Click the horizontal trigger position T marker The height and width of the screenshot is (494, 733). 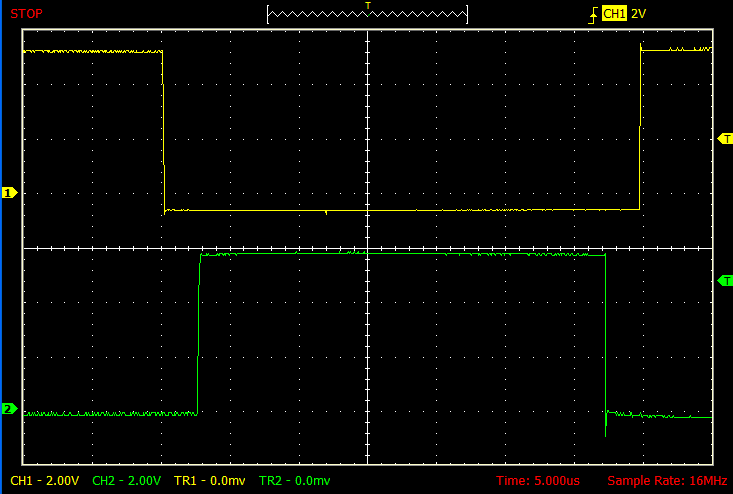click(x=368, y=6)
